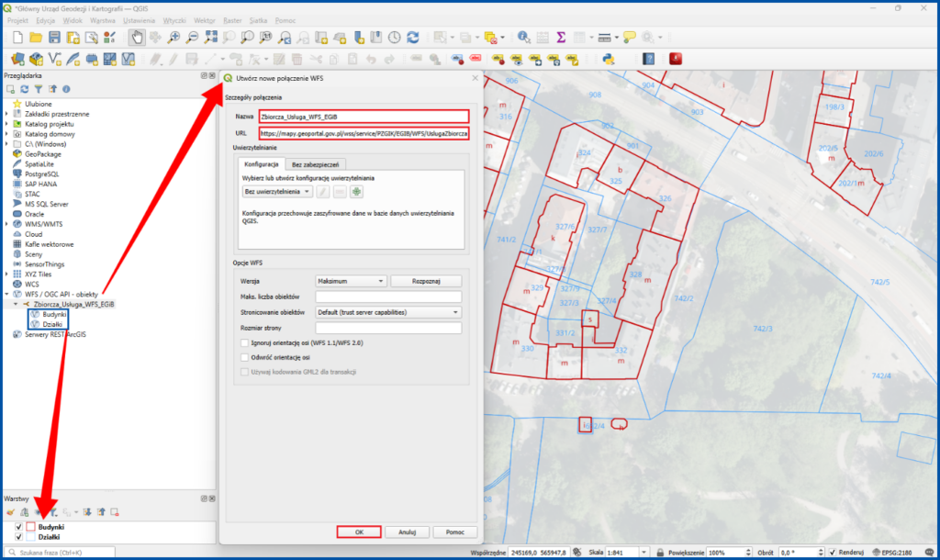
Task: Click the red plugin icon in toolbar
Action: coord(676,59)
